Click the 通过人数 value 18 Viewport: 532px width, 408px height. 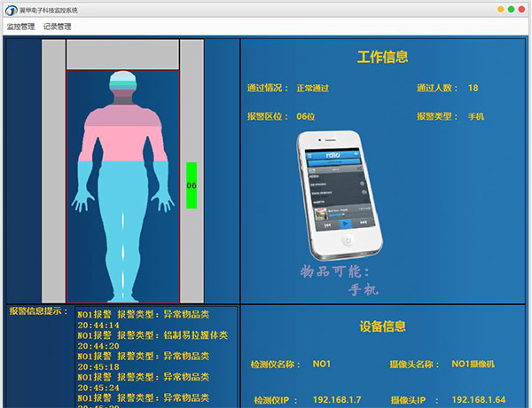coord(473,88)
